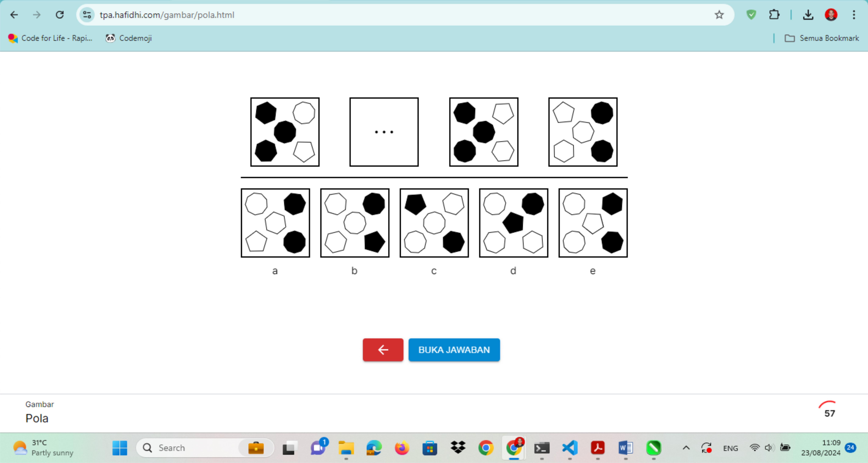Viewport: 868px width, 463px height.
Task: Open Codemoji bookmark
Action: tap(129, 38)
